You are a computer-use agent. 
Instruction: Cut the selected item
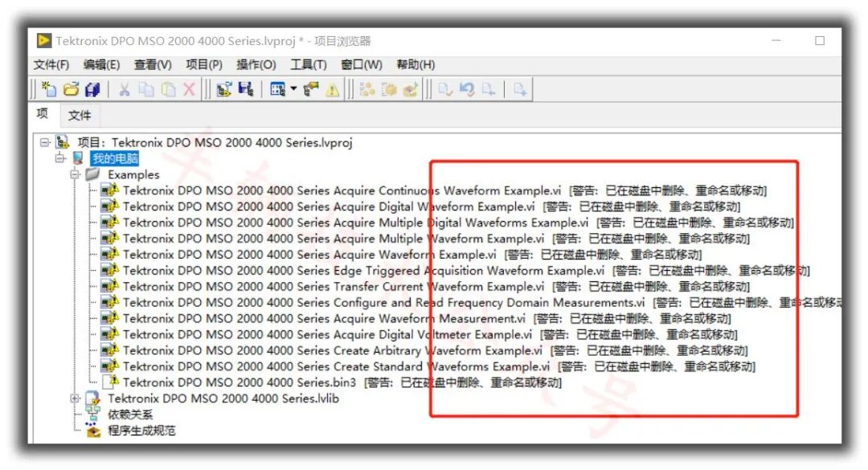click(125, 89)
